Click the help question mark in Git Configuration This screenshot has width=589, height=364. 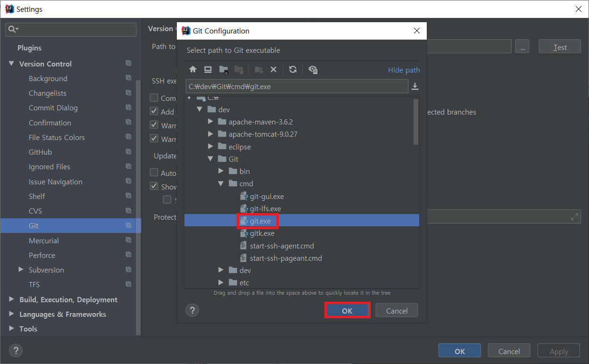(192, 310)
